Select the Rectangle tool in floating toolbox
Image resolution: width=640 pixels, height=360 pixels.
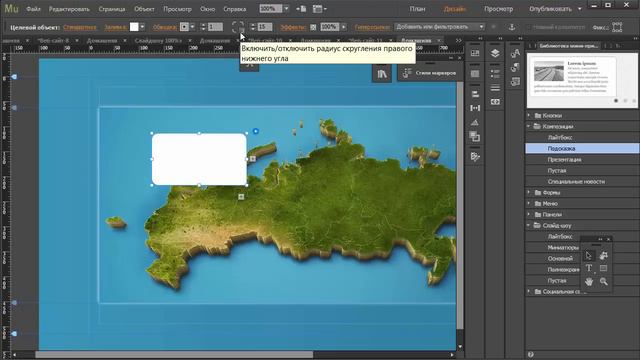(x=604, y=268)
